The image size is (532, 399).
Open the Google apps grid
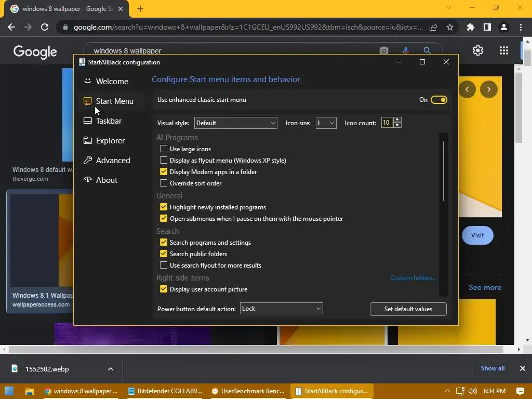pyautogui.click(x=504, y=50)
